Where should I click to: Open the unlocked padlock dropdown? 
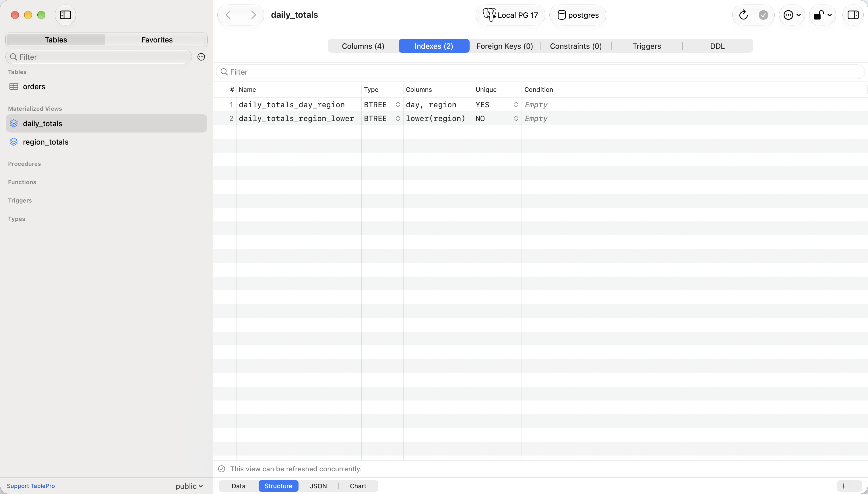click(823, 15)
